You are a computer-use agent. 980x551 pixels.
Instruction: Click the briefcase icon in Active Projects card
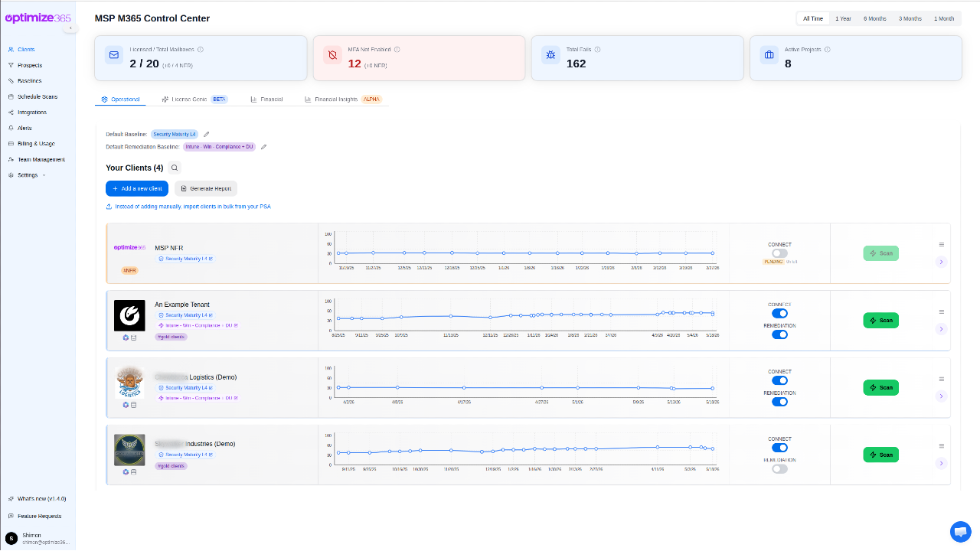pyautogui.click(x=769, y=55)
